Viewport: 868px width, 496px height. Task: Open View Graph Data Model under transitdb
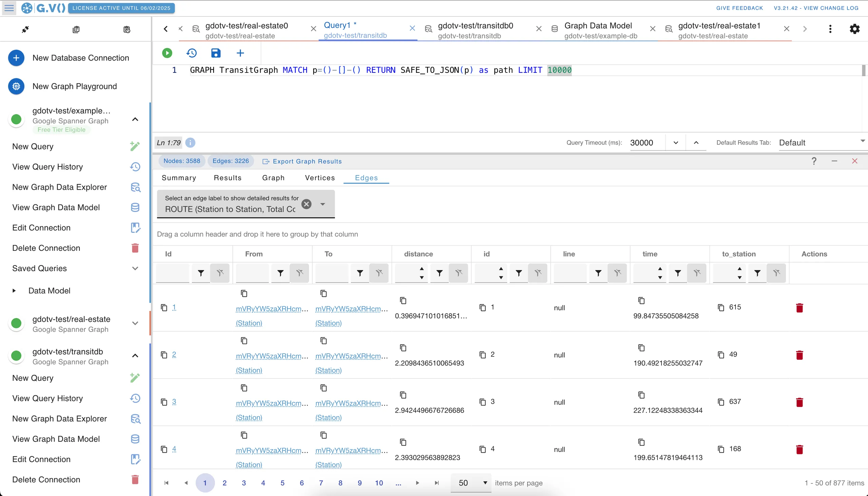tap(75, 439)
